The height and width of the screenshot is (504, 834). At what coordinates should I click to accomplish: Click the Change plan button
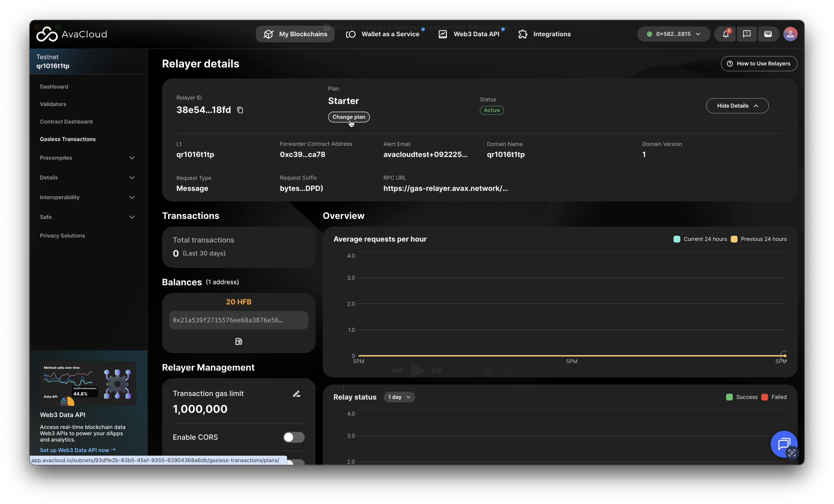(349, 117)
